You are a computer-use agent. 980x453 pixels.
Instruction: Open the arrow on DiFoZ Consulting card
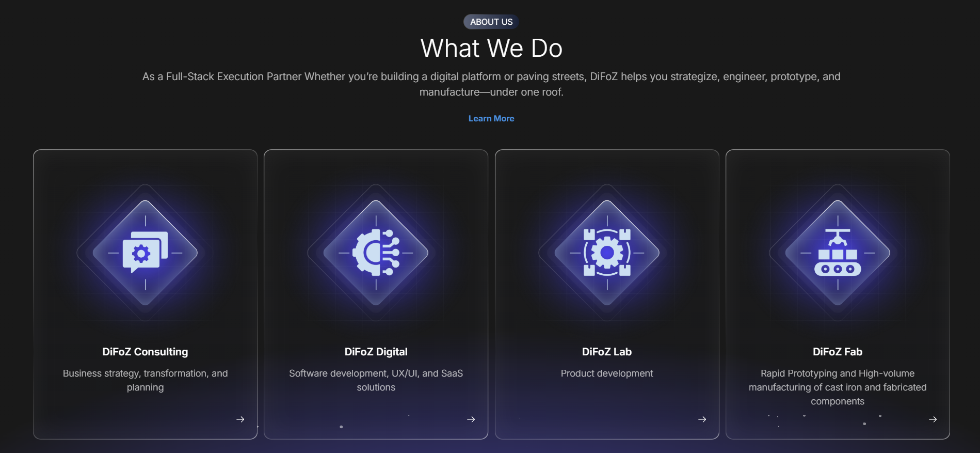point(240,419)
